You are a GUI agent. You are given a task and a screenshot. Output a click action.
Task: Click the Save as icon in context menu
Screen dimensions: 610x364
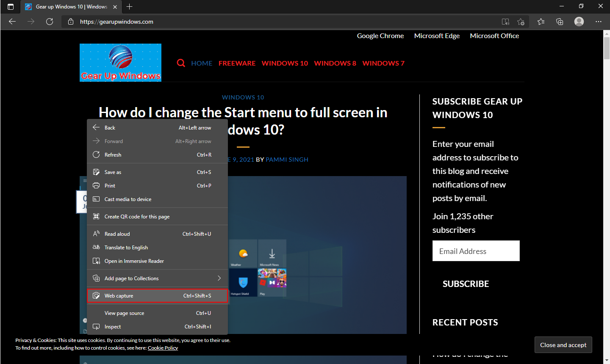coord(96,172)
